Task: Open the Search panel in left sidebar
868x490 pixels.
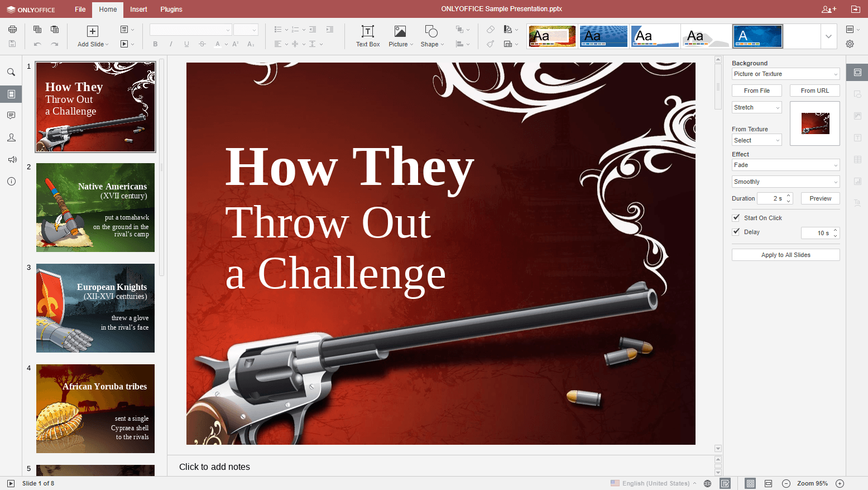Action: tap(11, 72)
